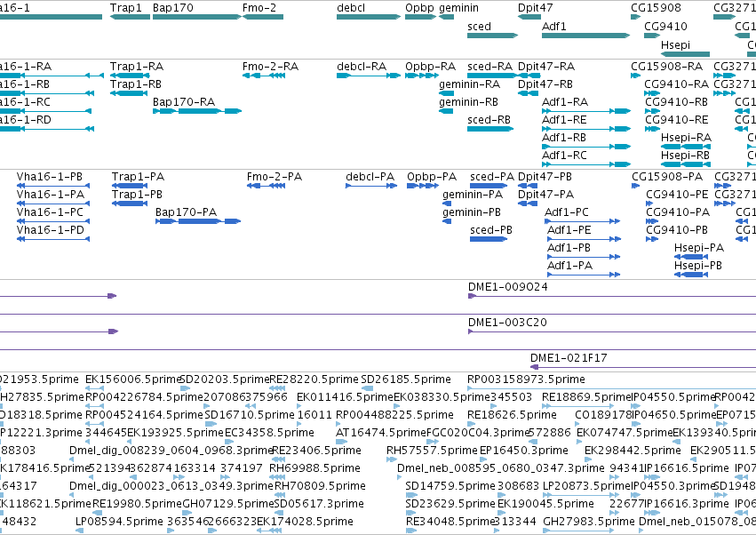The width and height of the screenshot is (756, 535).
Task: Select EST EK298442.5prime
Action: [589, 459]
